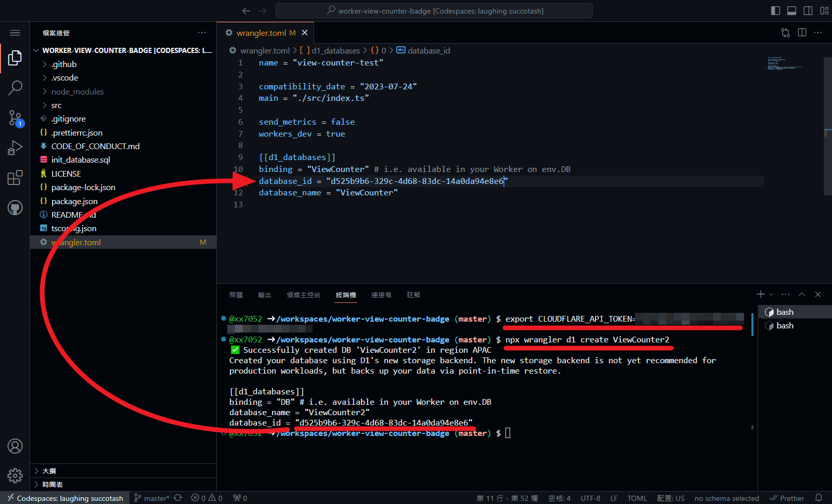Click the master branch status bar button
The width and height of the screenshot is (832, 504).
click(x=152, y=498)
